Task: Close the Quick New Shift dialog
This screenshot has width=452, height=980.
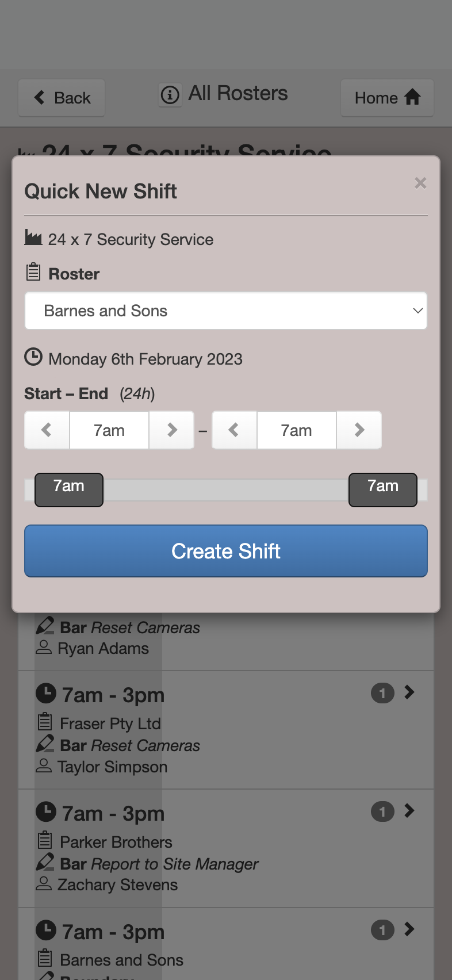Action: point(420,183)
